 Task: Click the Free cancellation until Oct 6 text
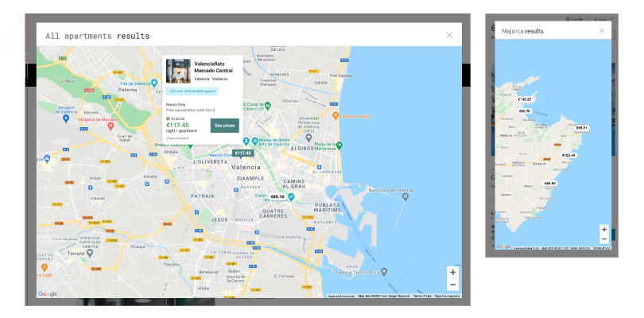tap(190, 111)
